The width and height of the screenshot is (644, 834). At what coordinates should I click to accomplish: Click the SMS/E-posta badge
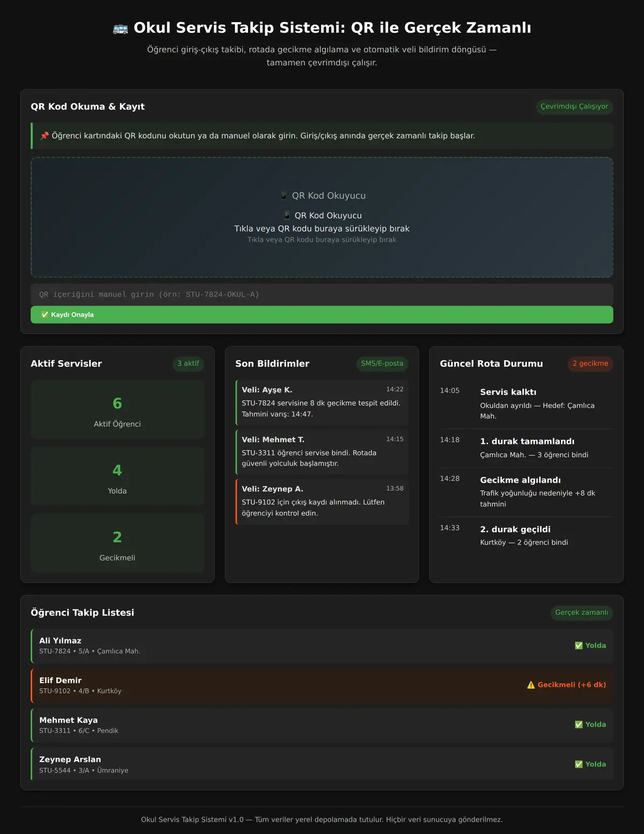pyautogui.click(x=382, y=363)
